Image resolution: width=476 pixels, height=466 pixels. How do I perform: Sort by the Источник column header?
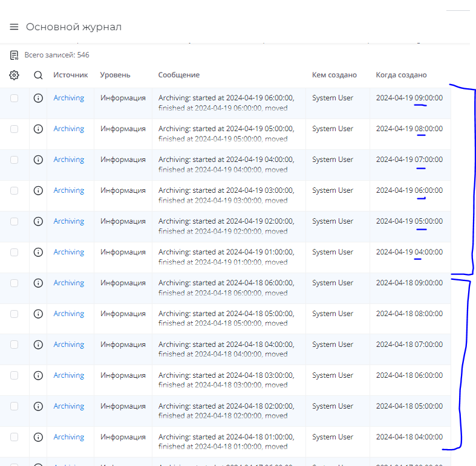pyautogui.click(x=70, y=75)
